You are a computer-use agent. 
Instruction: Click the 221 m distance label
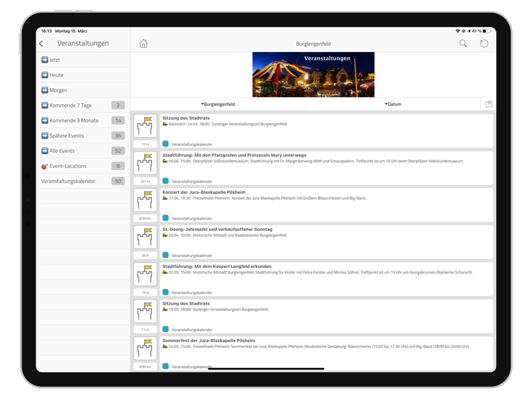[145, 181]
